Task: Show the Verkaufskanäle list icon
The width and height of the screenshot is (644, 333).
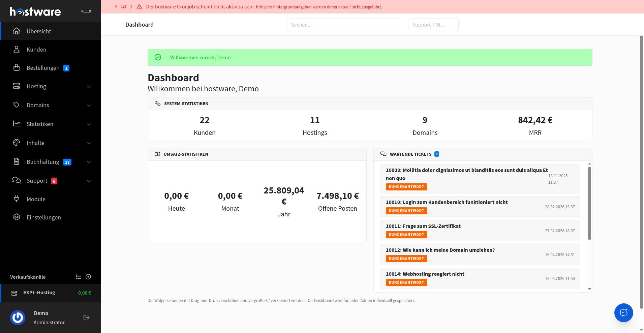Action: click(x=78, y=277)
